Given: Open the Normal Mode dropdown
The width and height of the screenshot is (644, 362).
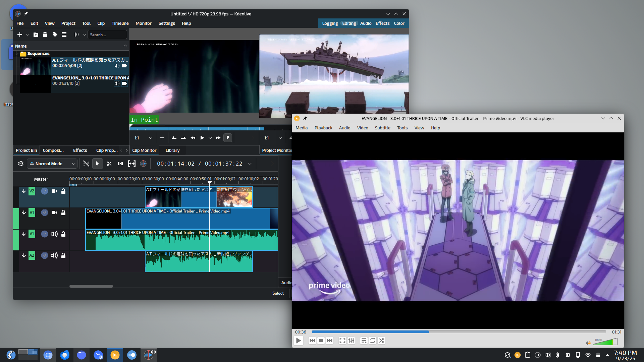Looking at the screenshot, I should click(52, 164).
